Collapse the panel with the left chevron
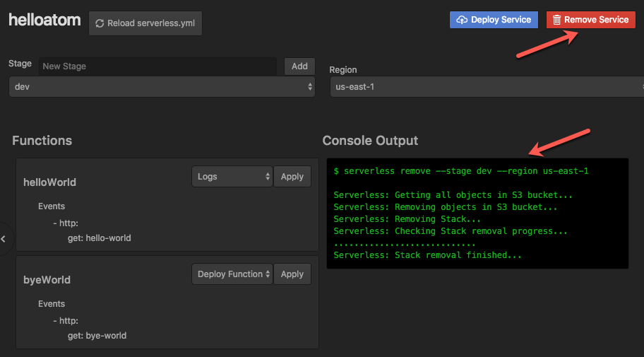644x357 pixels. point(4,238)
